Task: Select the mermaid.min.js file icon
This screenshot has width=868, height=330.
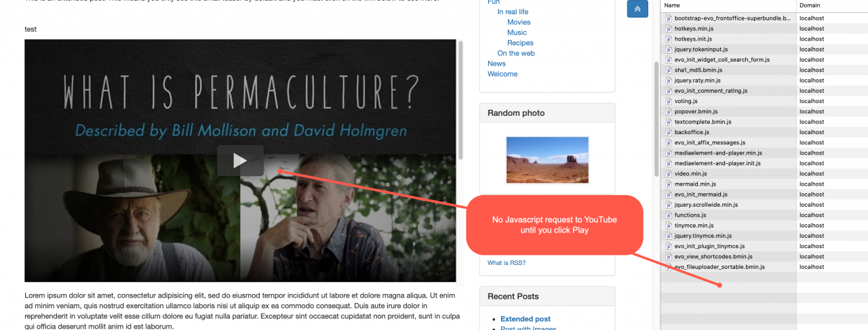Action: pyautogui.click(x=668, y=184)
